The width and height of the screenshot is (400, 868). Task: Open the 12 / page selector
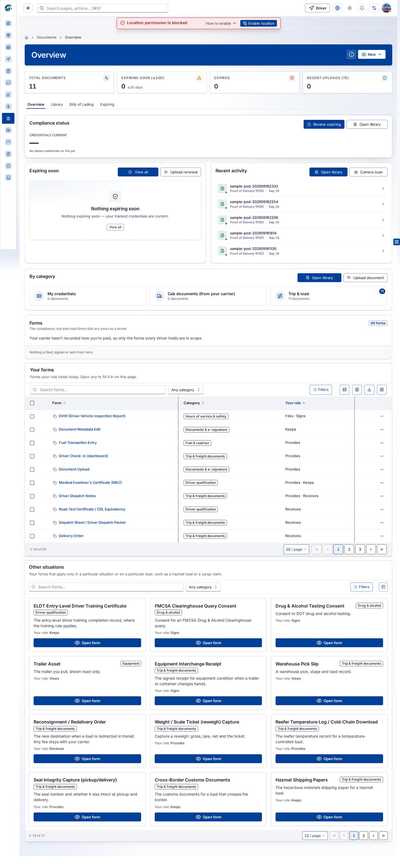point(315,835)
